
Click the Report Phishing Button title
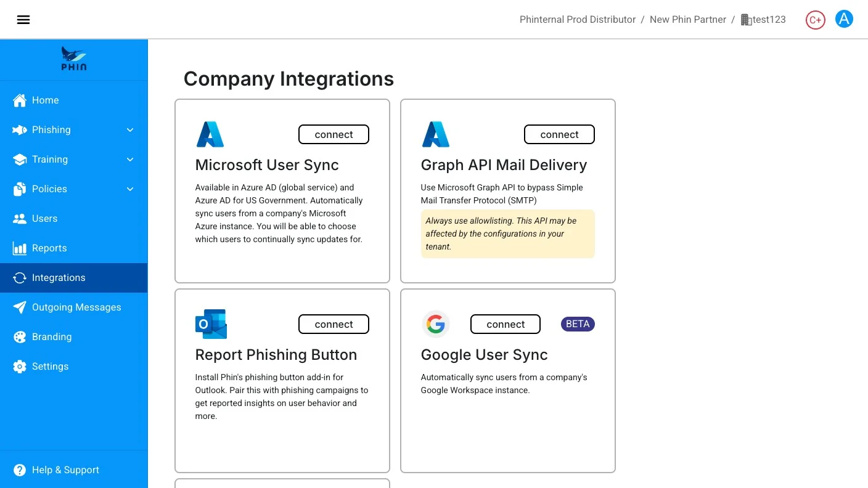coord(276,355)
